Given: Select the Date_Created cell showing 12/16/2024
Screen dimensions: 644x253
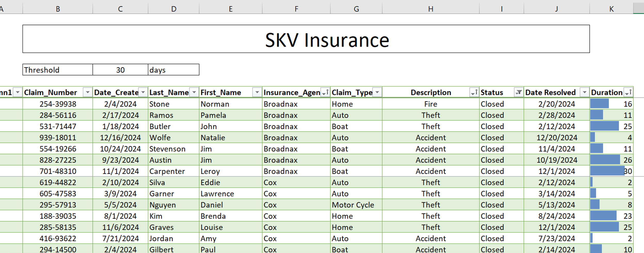Looking at the screenshot, I should [x=120, y=137].
